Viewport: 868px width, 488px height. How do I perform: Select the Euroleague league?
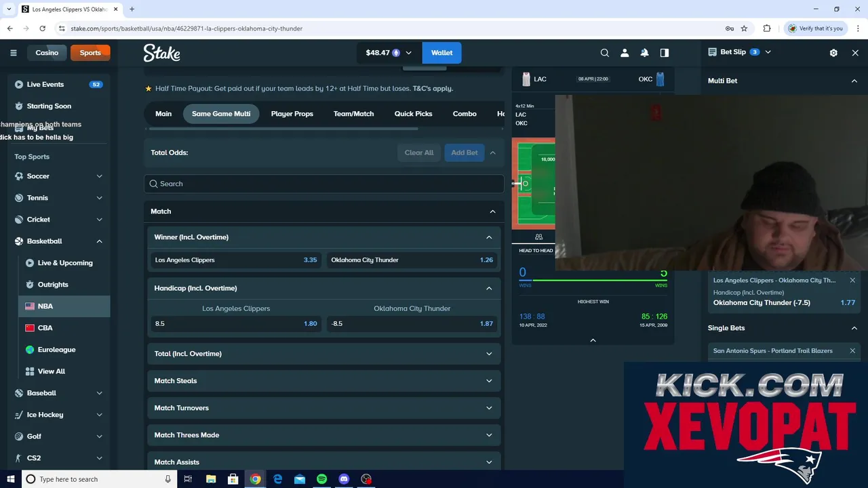pos(64,350)
